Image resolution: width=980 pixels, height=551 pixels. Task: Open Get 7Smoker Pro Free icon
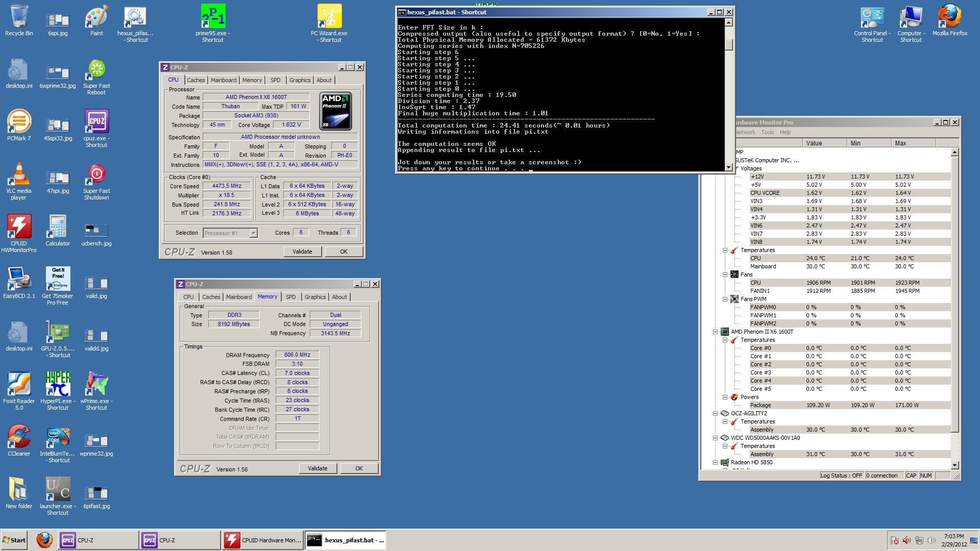[58, 287]
